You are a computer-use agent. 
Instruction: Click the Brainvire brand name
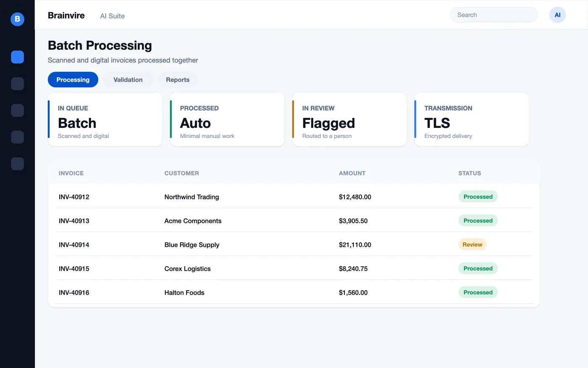point(66,16)
